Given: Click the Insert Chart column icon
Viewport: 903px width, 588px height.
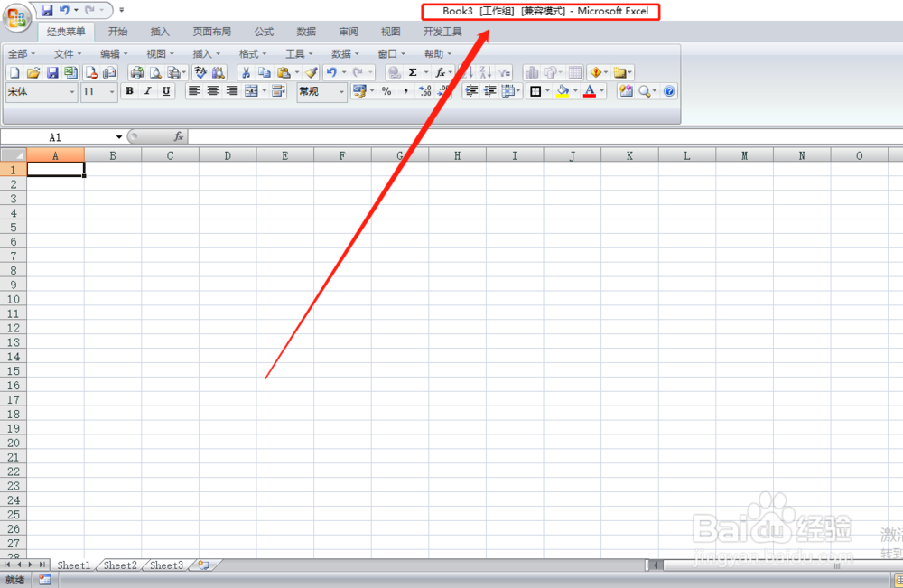Looking at the screenshot, I should point(532,72).
